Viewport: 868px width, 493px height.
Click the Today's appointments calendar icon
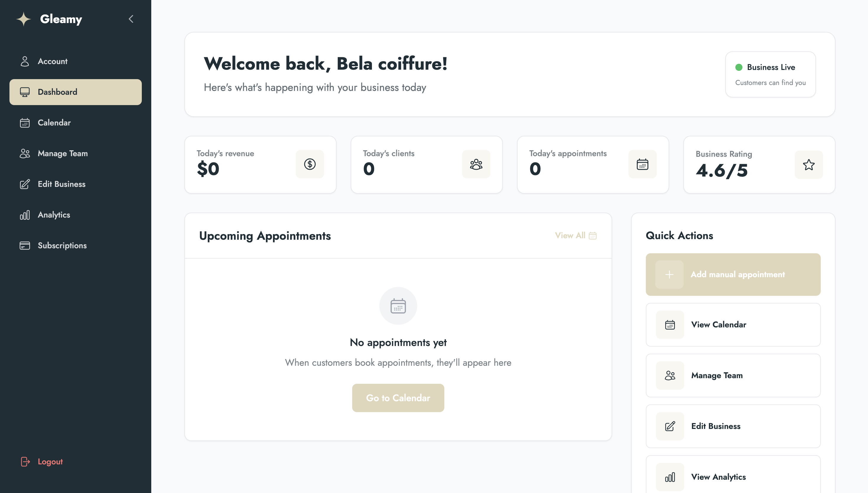[x=642, y=164]
